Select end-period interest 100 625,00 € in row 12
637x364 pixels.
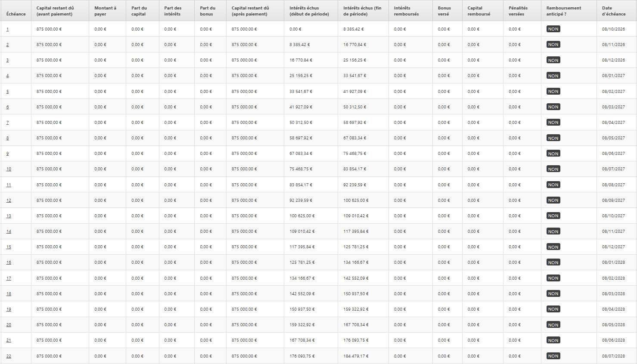[x=356, y=201]
